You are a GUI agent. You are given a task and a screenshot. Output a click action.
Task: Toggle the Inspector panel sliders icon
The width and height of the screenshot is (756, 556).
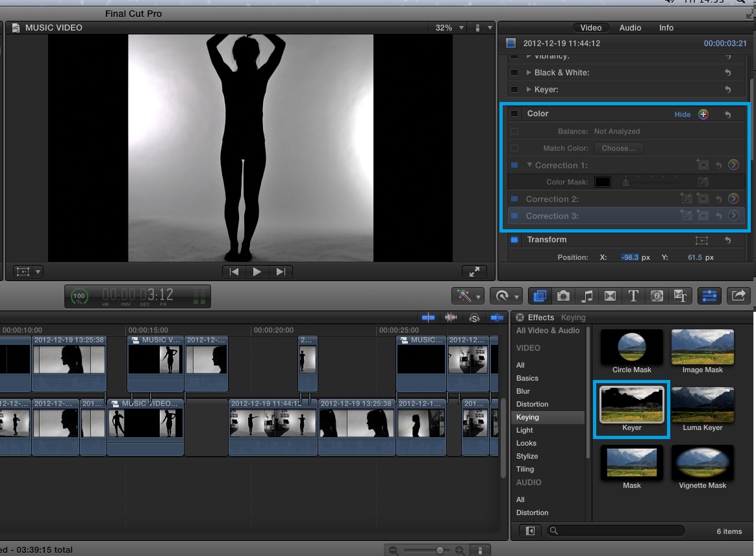[709, 296]
